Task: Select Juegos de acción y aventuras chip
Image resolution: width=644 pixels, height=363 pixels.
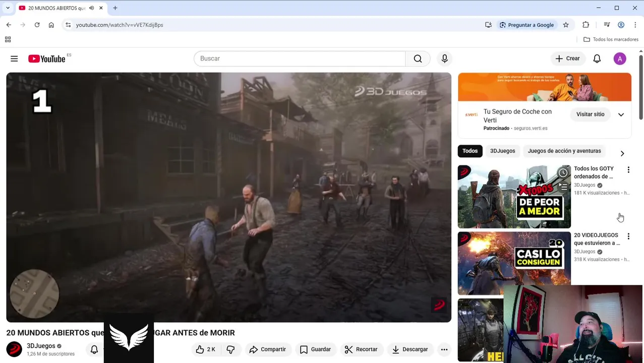Action: click(x=564, y=151)
